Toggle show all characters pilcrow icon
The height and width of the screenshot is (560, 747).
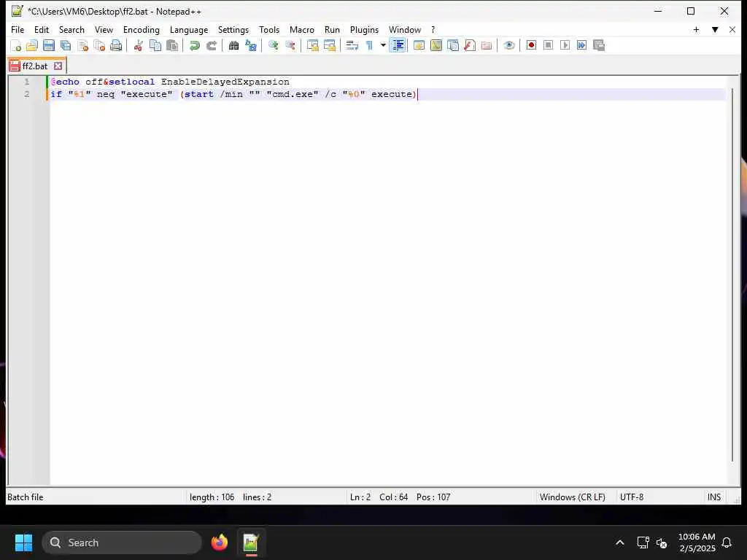pyautogui.click(x=369, y=46)
